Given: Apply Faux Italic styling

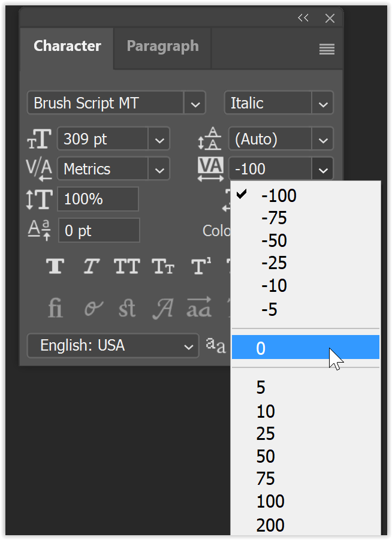Looking at the screenshot, I should coord(91,267).
